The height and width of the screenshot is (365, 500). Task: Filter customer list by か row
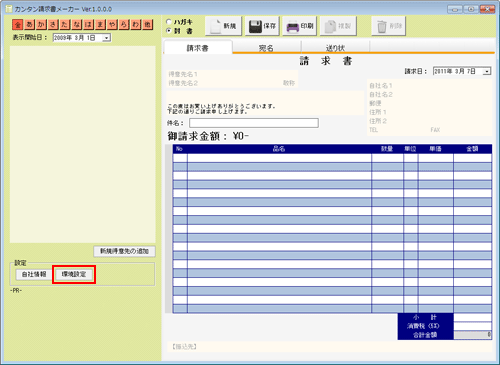pos(41,24)
